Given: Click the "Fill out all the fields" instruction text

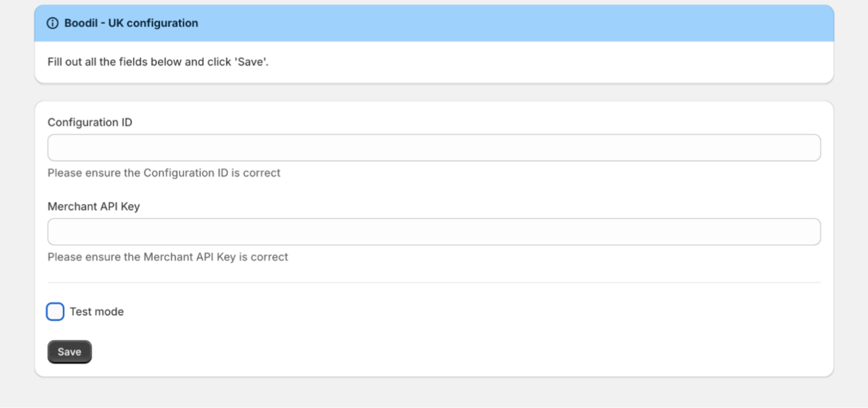Looking at the screenshot, I should point(158,62).
